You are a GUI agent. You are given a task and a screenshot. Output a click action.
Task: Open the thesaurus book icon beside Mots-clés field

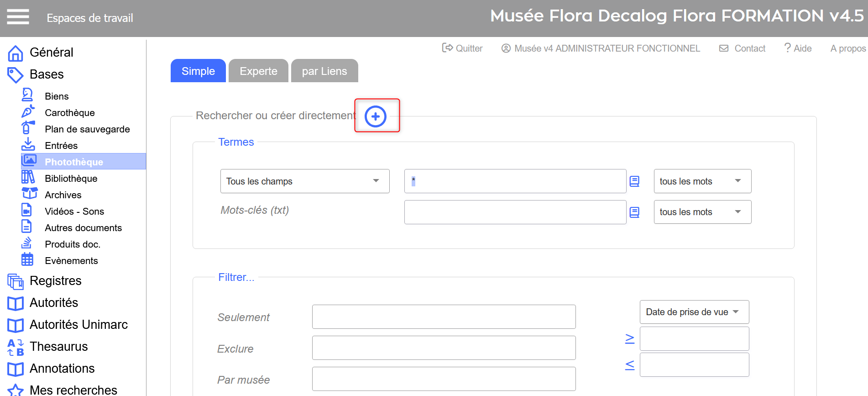[634, 212]
